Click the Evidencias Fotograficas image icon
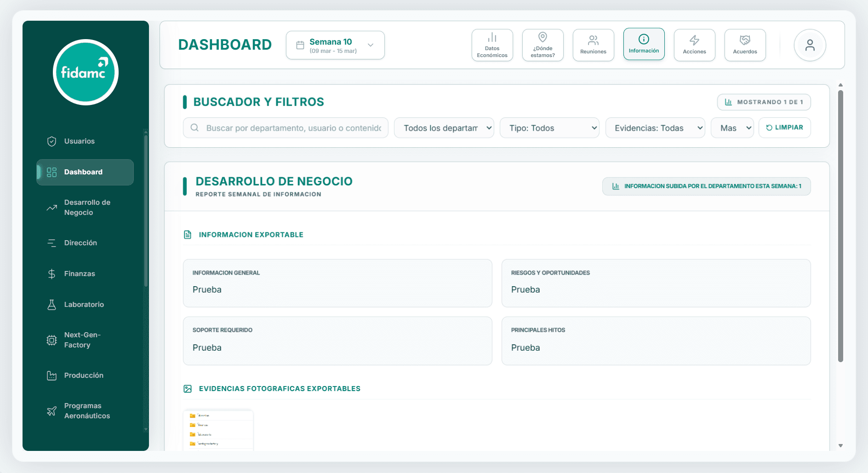The width and height of the screenshot is (868, 473). [188, 389]
